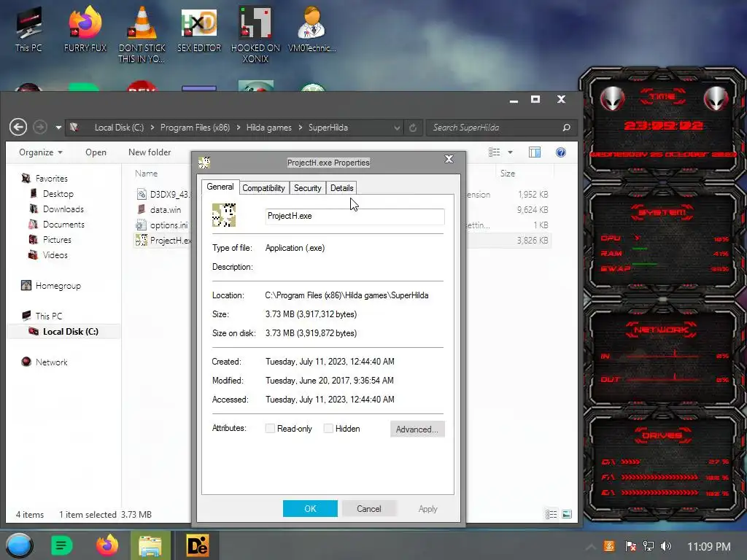This screenshot has height=560, width=747.
Task: Switch to the Compatibility tab
Action: (x=263, y=188)
